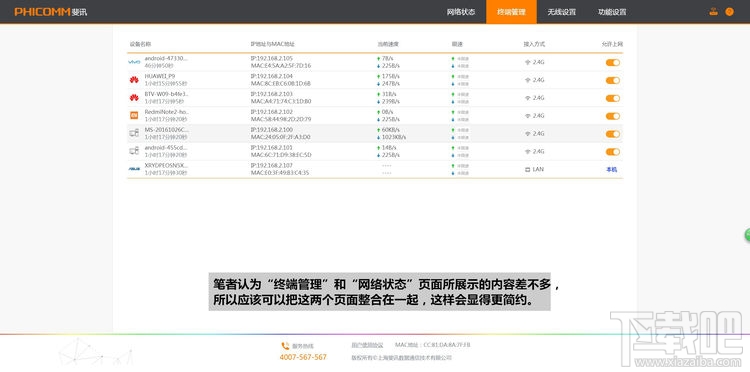Image resolution: width=750 pixels, height=372 pixels.
Task: Click the device name android-455cd
Action: pyautogui.click(x=166, y=147)
